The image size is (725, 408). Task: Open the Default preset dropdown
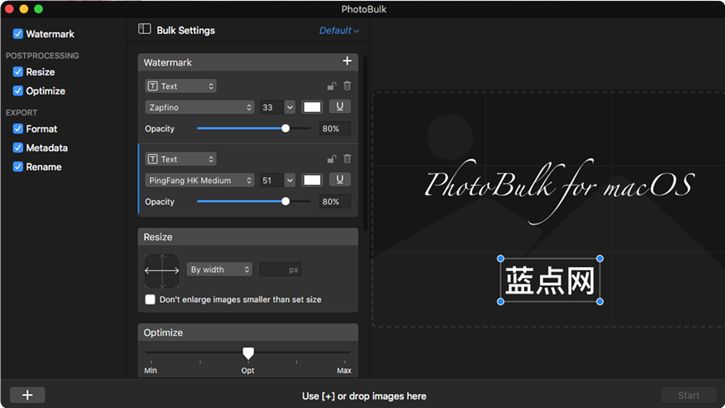(339, 31)
